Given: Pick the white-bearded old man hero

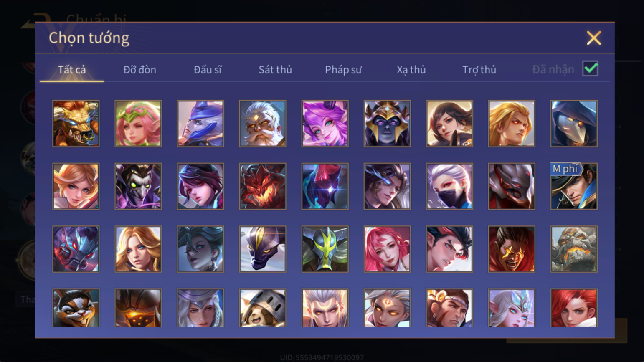Looking at the screenshot, I should coord(263,124).
